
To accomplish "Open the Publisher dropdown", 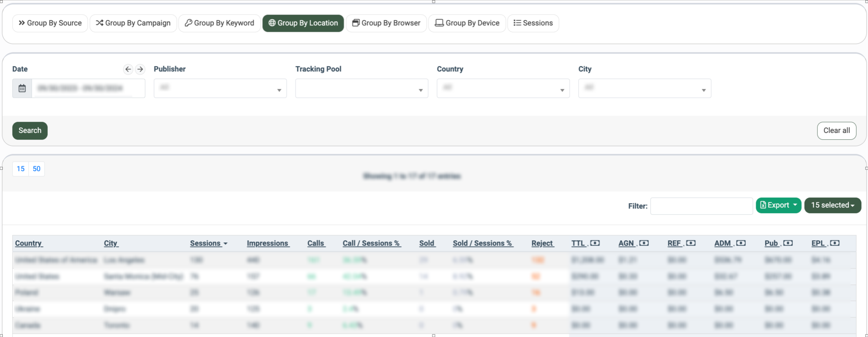I will 220,89.
